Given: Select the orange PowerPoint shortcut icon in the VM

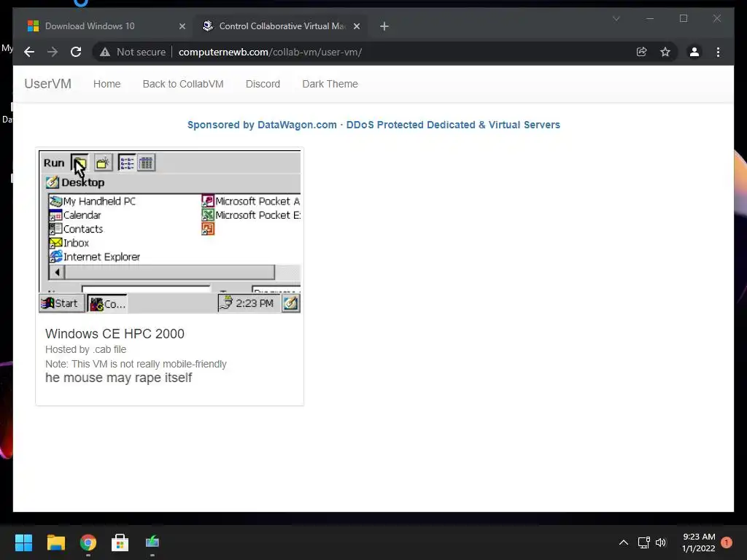Looking at the screenshot, I should 208,229.
